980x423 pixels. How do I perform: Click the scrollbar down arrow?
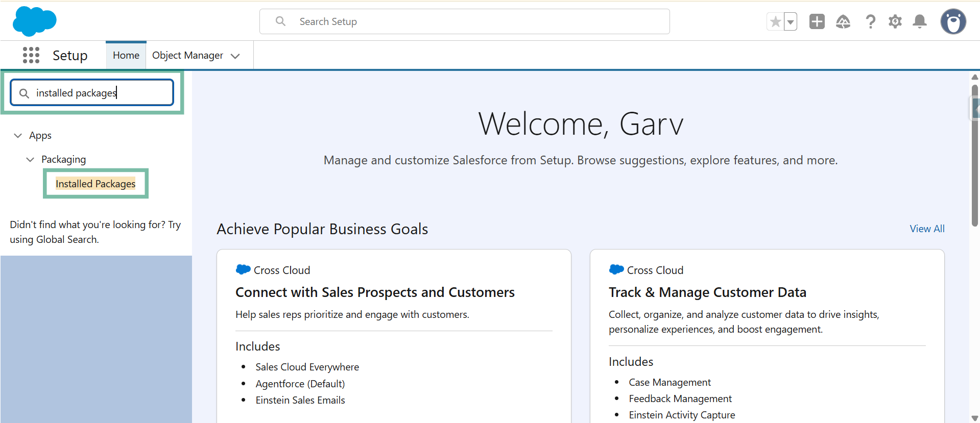pyautogui.click(x=974, y=418)
